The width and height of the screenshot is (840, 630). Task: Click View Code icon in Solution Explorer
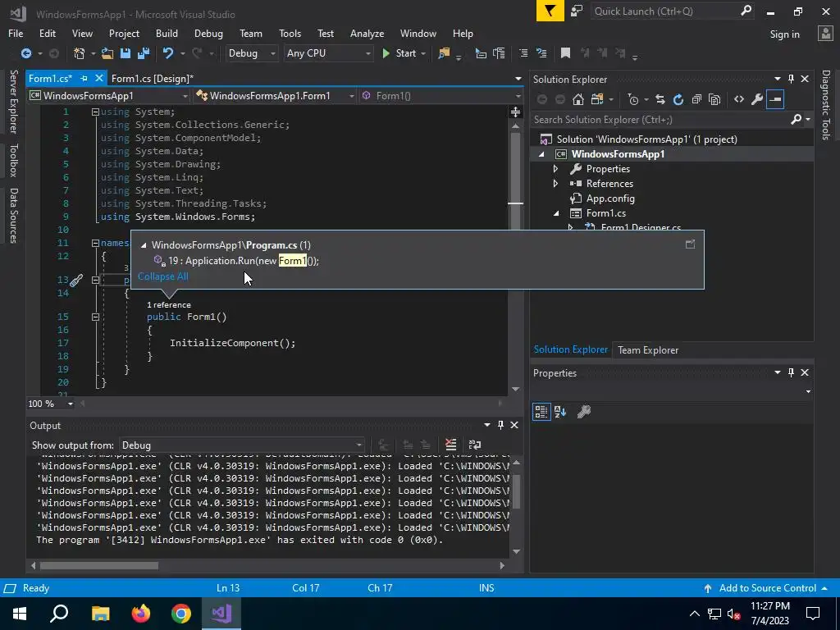739,99
